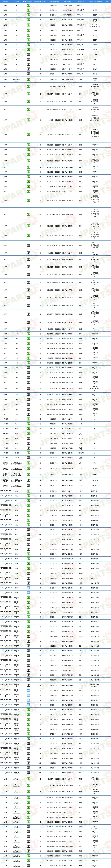Screen dimensions: 111x868
Task: Click the PB fuel icon in the CWZA row
Action: pyautogui.click(x=29, y=50)
